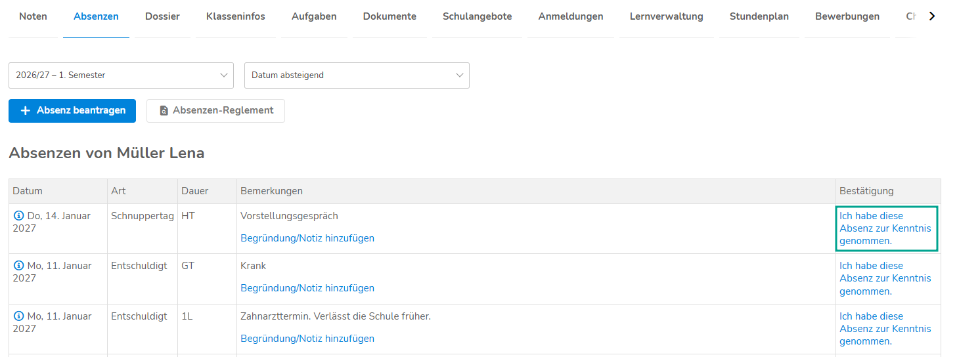Go to the Stundenplan tab

[759, 16]
